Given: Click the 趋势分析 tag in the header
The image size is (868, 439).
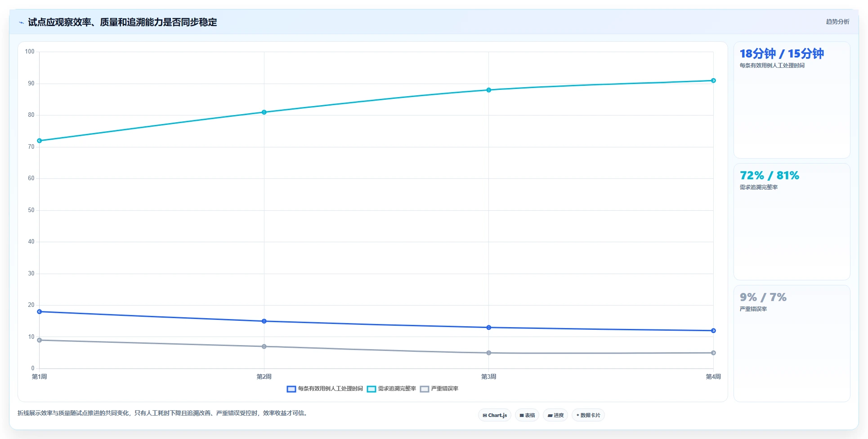Looking at the screenshot, I should click(x=837, y=22).
